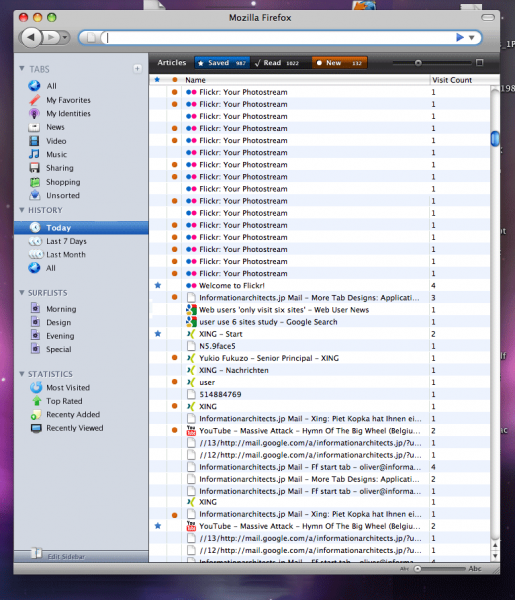Choose the Music note icon
The width and height of the screenshot is (515, 600).
(34, 154)
